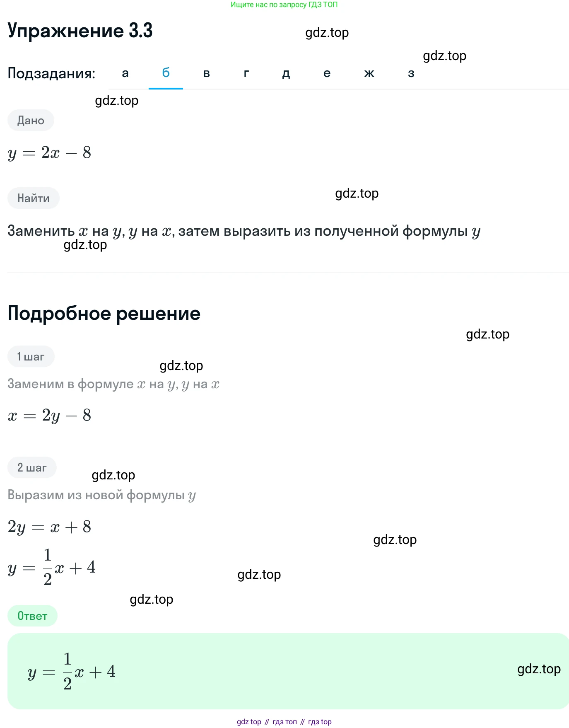
Task: Choose subtask tab е
Action: coord(327,73)
